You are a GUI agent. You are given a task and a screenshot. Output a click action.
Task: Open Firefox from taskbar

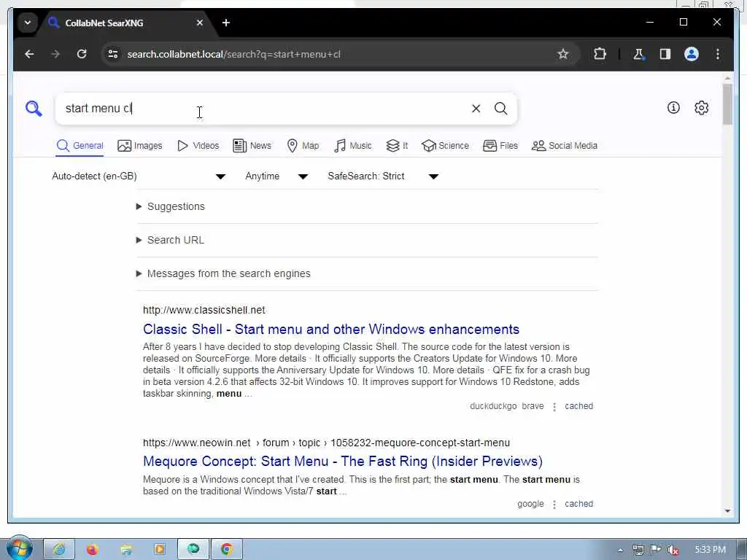pyautogui.click(x=93, y=550)
